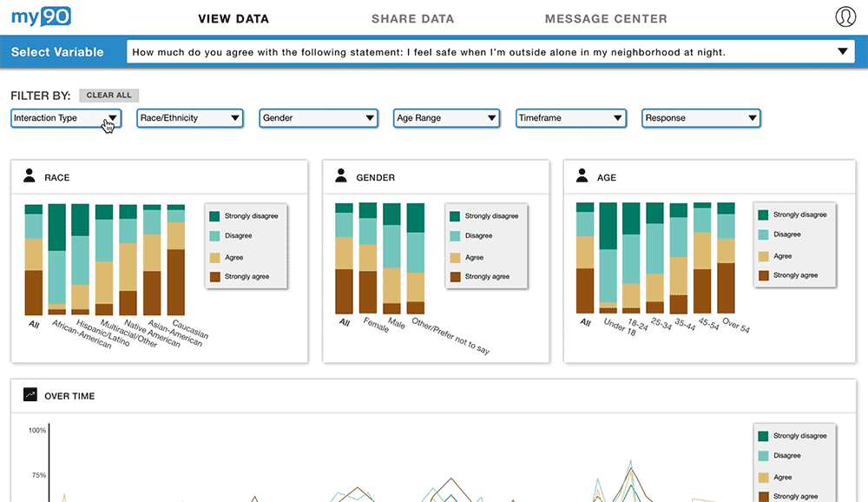
Task: Click the Male bar in Gender chart
Action: click(391, 258)
